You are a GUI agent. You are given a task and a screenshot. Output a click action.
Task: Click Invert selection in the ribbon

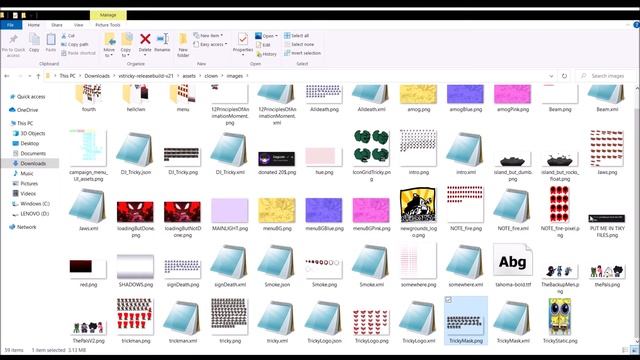[302, 53]
